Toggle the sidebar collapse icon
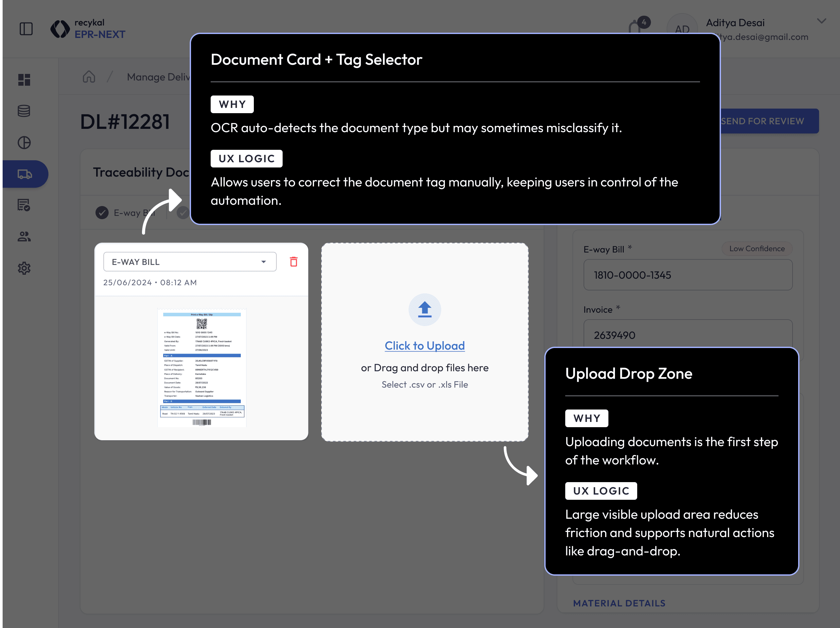Viewport: 840px width, 628px height. click(x=26, y=29)
